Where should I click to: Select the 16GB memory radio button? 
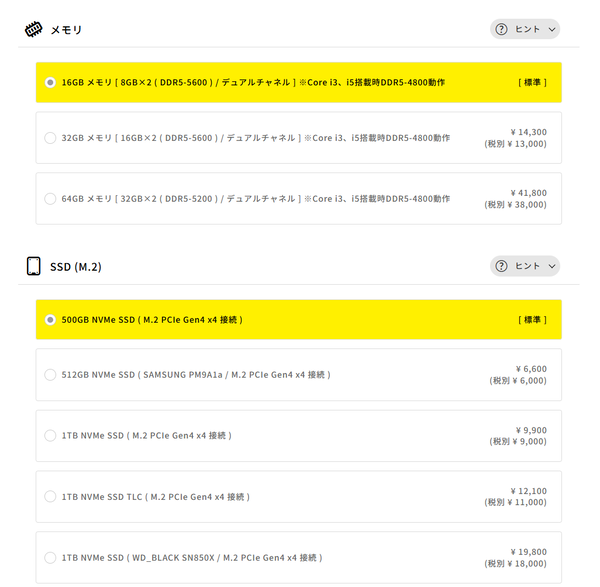click(50, 82)
